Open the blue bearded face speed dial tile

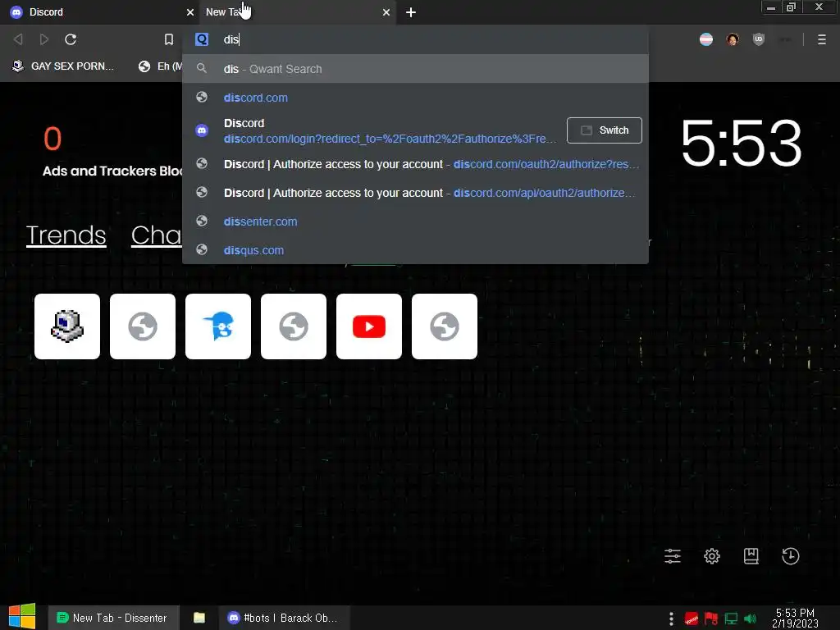[x=218, y=326]
